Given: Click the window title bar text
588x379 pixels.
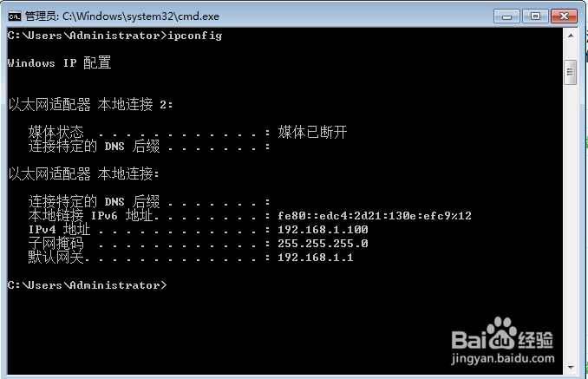Looking at the screenshot, I should (122, 16).
